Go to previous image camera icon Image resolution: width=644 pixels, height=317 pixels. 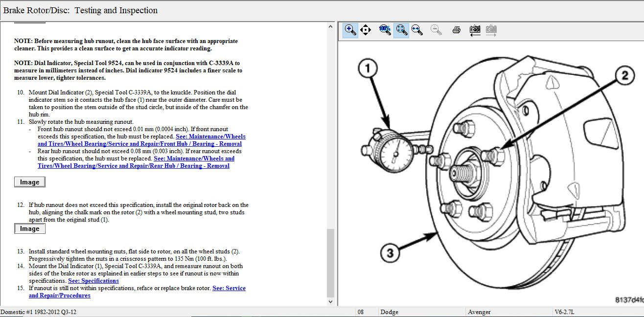475,30
